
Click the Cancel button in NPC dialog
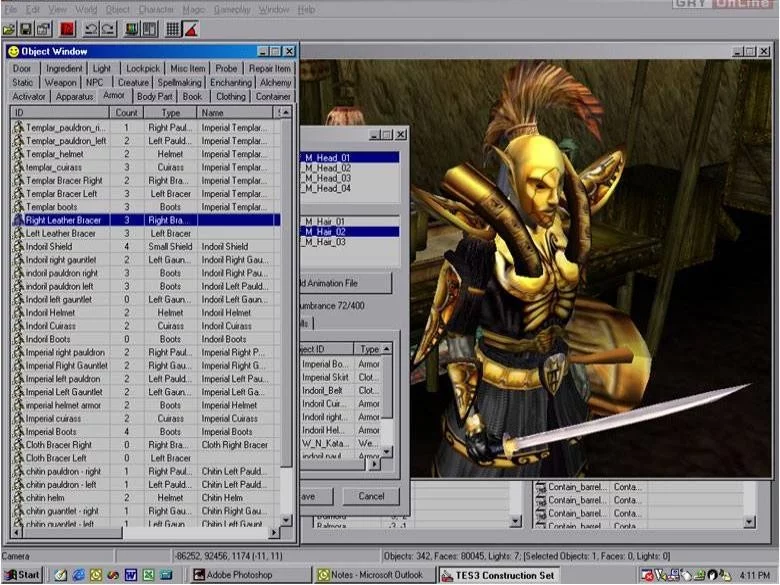(370, 496)
